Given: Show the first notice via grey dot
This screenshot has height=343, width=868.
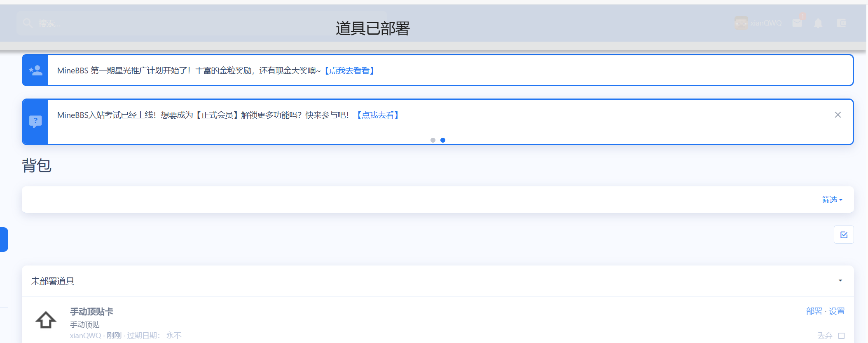Looking at the screenshot, I should 433,140.
